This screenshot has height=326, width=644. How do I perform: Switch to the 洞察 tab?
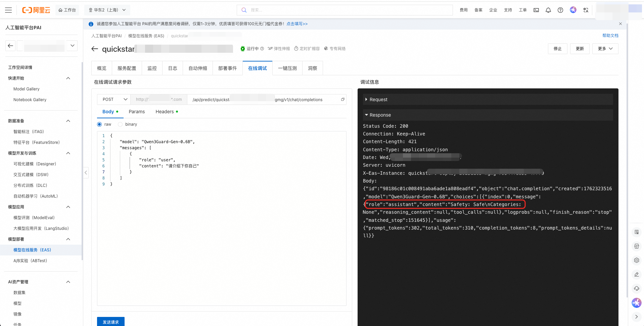coord(313,68)
